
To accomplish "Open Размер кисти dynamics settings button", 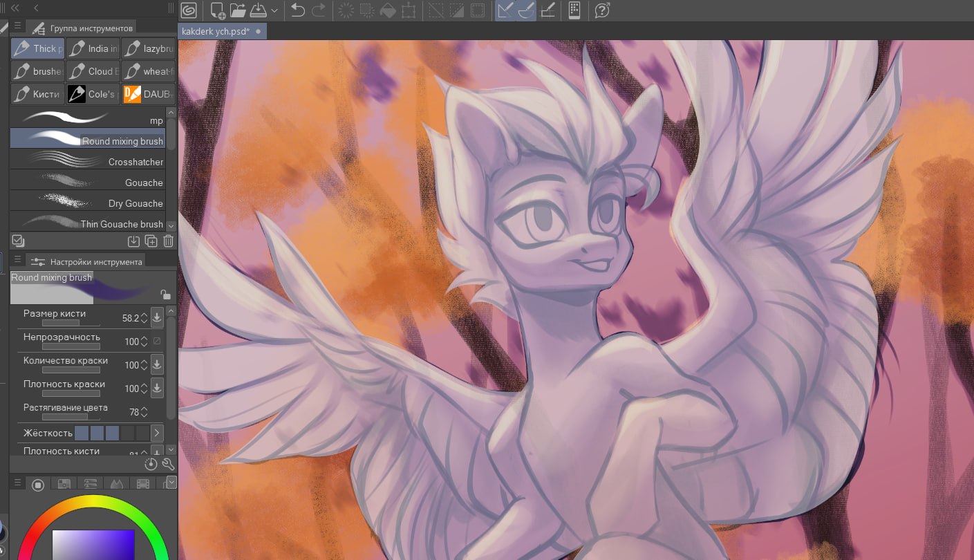I will point(157,318).
